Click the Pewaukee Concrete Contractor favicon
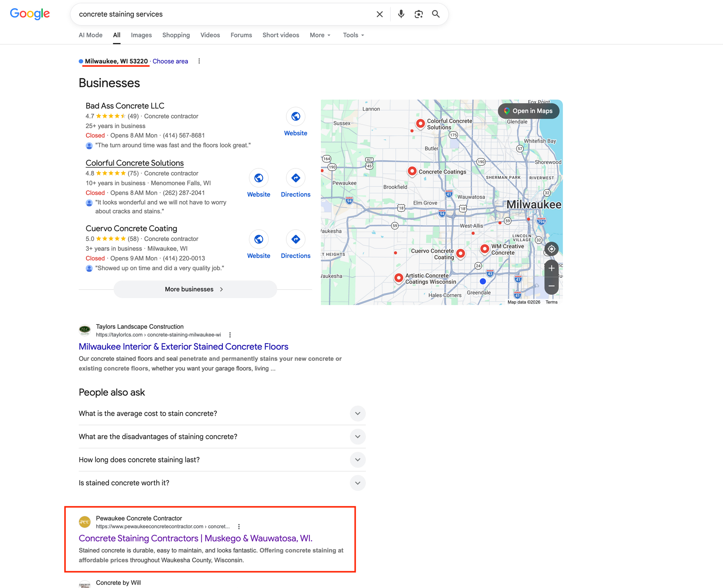723x588 pixels. click(x=85, y=522)
